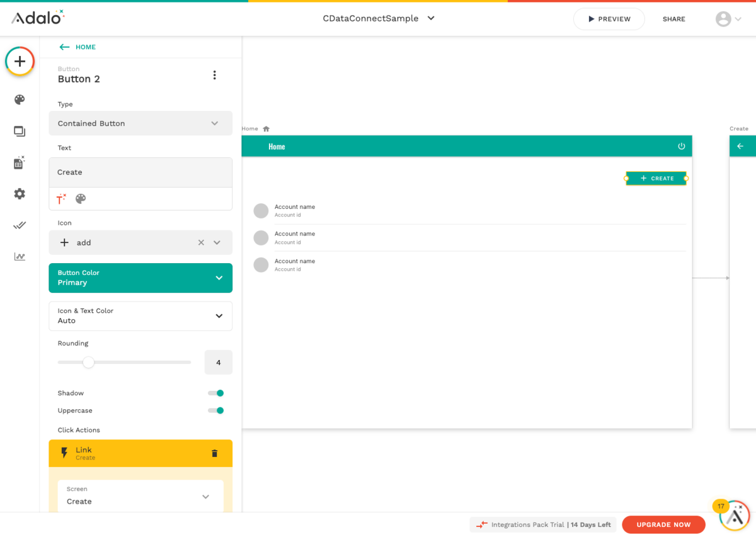
Task: Click the Button 2 component name
Action: (x=79, y=79)
